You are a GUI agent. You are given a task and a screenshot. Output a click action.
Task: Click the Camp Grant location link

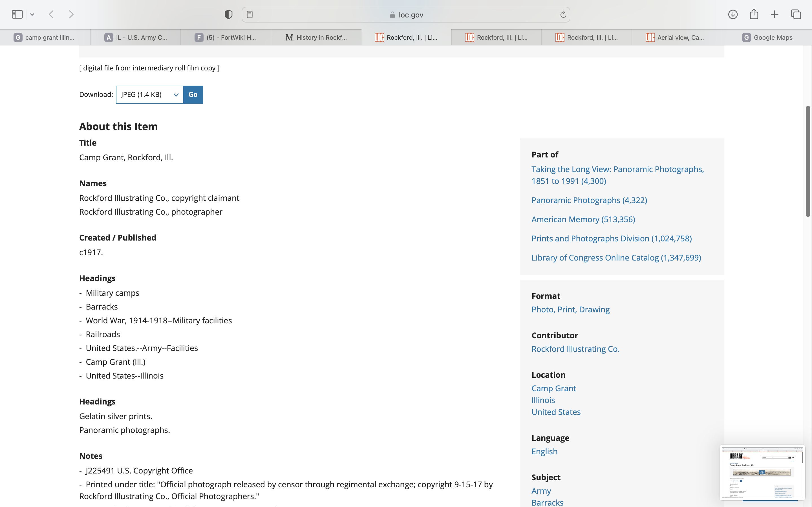tap(554, 388)
